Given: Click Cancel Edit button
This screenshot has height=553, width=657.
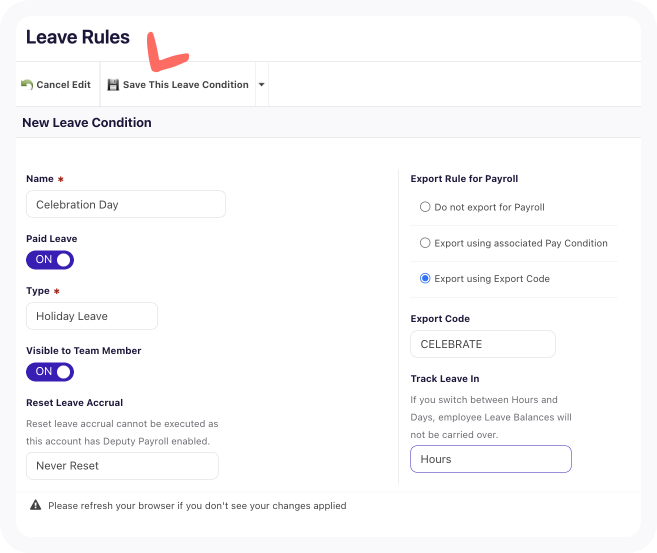Looking at the screenshot, I should [56, 85].
